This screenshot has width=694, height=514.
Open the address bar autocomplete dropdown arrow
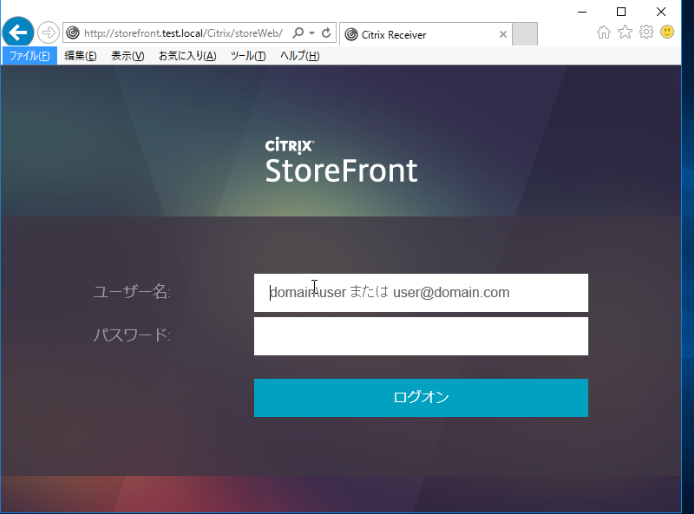312,33
